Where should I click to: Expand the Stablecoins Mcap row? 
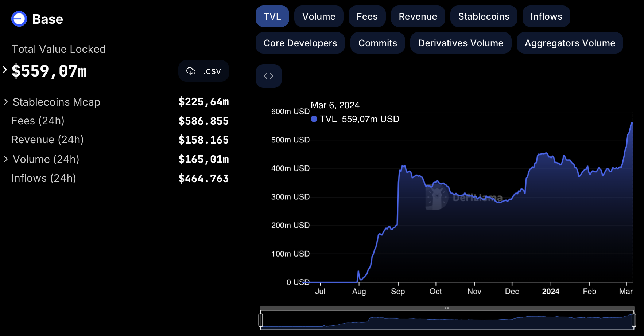point(6,102)
